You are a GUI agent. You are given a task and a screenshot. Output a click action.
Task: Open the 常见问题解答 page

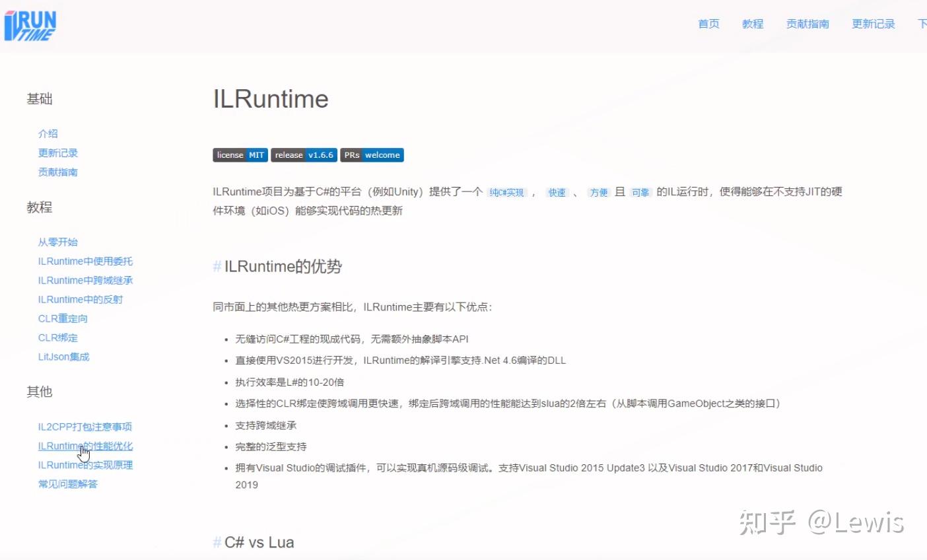coord(67,483)
